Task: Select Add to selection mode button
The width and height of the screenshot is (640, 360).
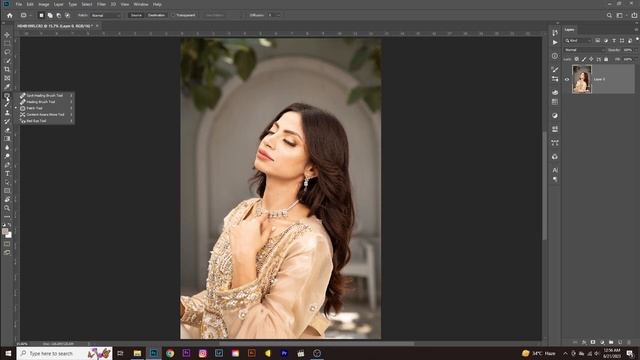Action: click(50, 15)
